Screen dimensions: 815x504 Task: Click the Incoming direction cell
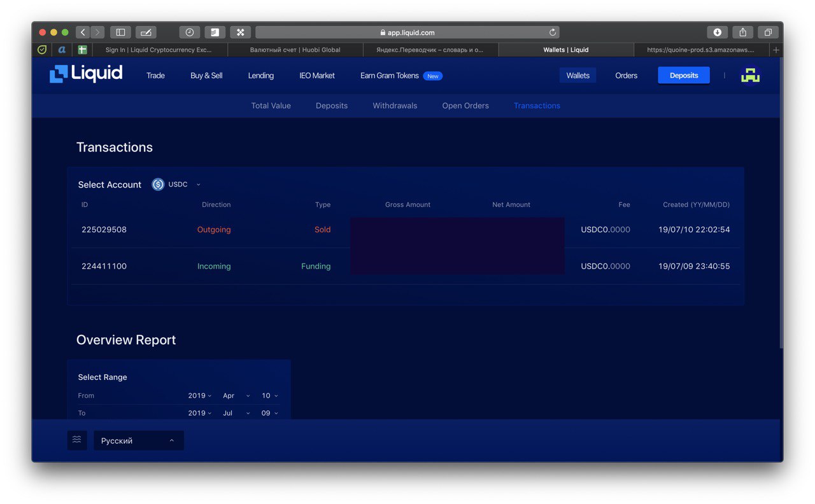(214, 267)
